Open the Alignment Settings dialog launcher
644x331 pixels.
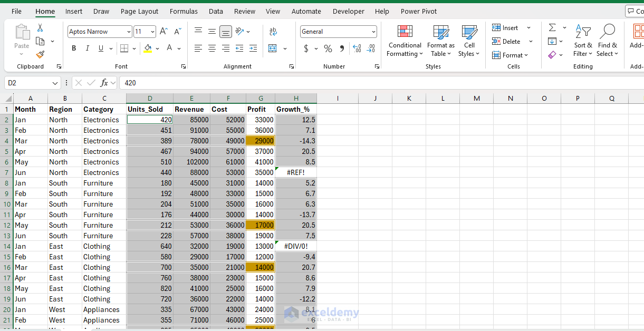tap(292, 67)
